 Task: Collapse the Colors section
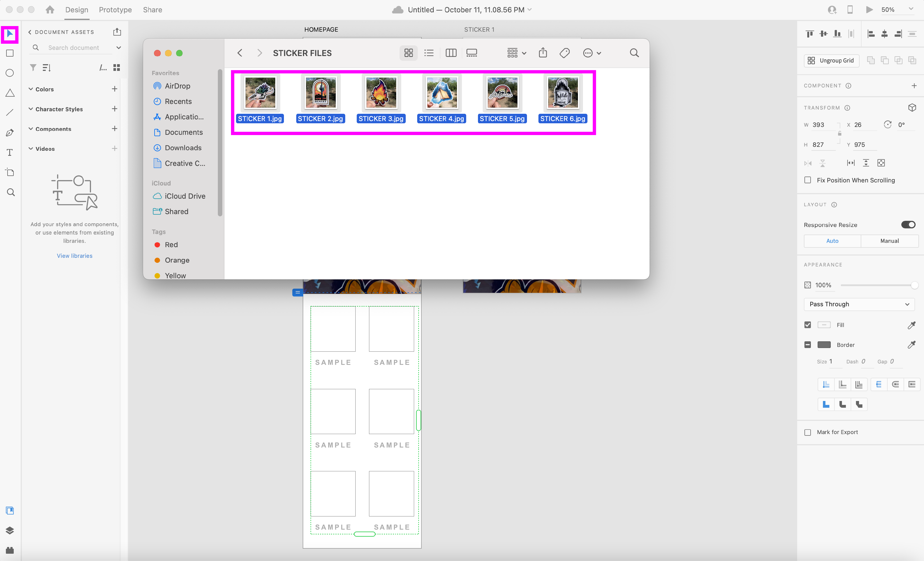click(31, 89)
